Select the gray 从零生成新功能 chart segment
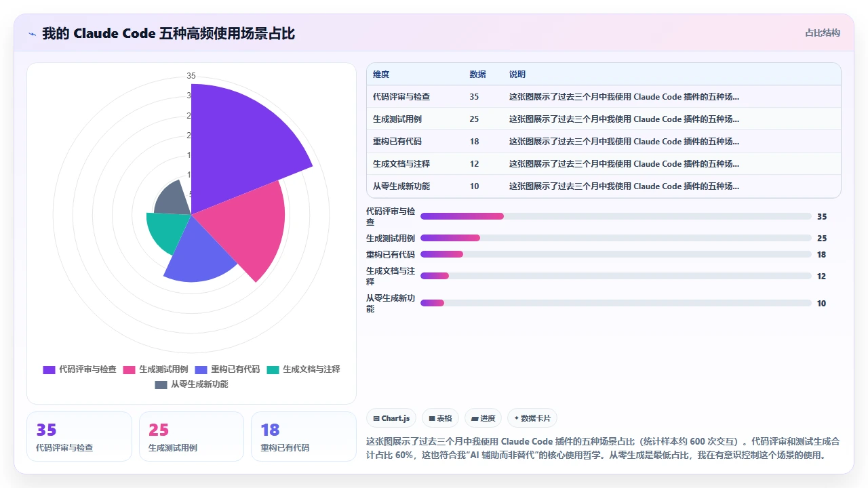 point(175,200)
